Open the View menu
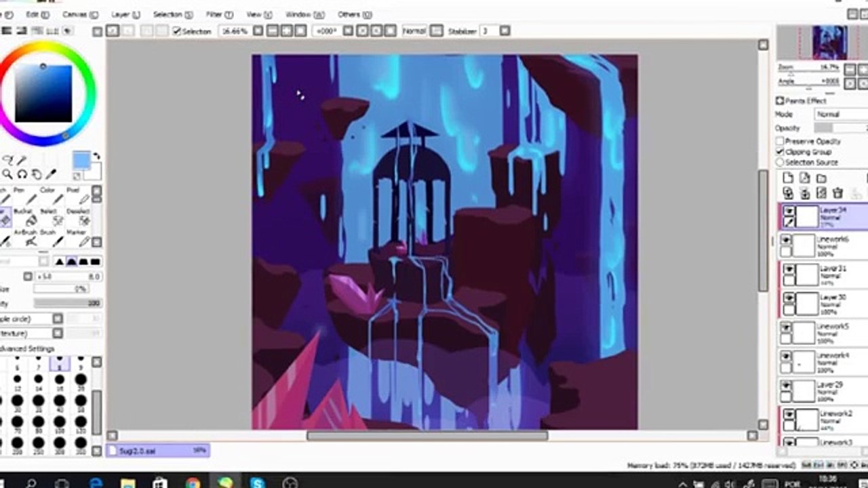 [258, 14]
